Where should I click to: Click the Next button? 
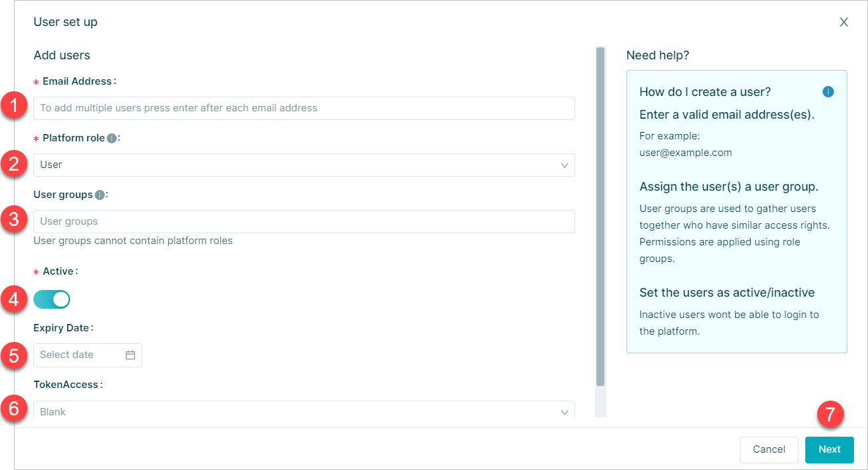point(829,449)
